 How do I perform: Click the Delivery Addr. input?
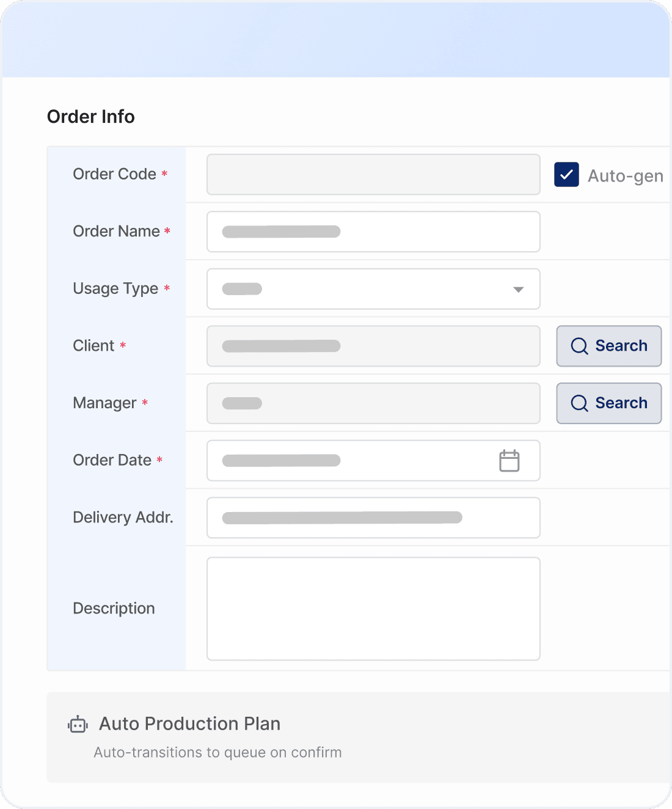(x=373, y=518)
